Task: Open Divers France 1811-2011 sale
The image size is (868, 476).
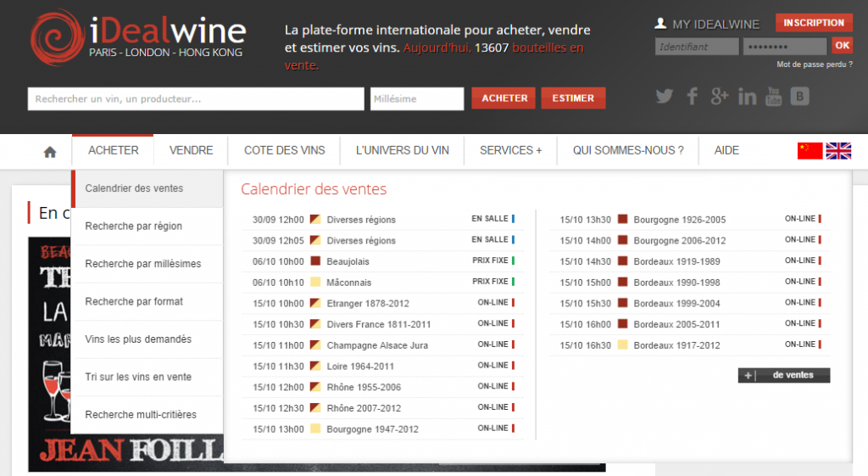Action: 383,324
